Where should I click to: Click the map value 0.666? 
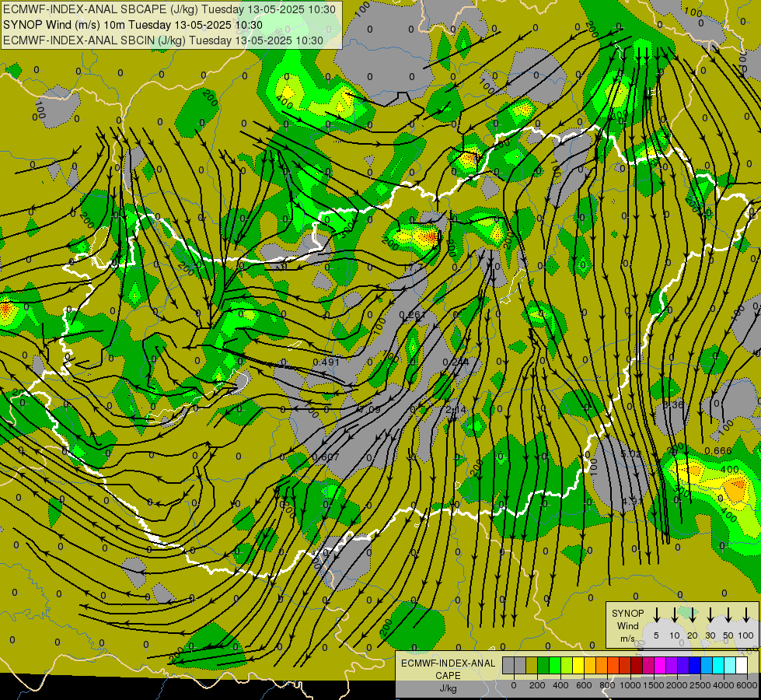click(x=718, y=451)
